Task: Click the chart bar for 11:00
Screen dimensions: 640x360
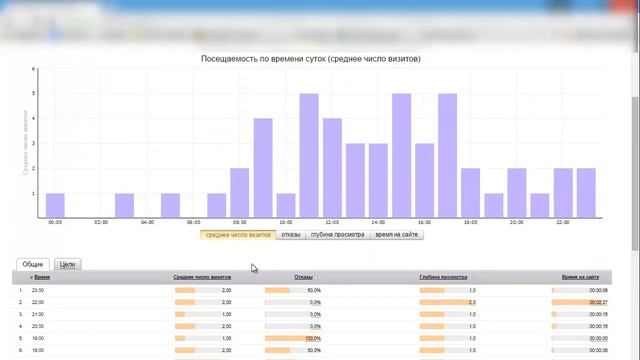Action: tap(309, 156)
